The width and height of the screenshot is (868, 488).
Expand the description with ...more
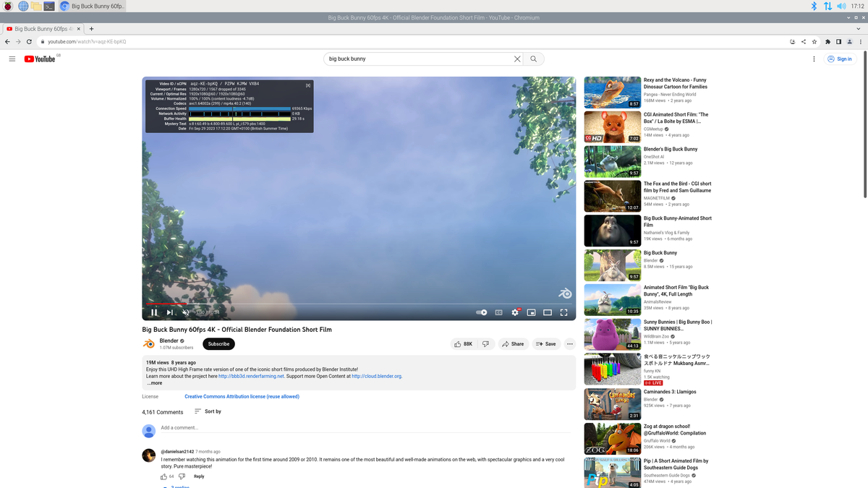click(x=154, y=383)
